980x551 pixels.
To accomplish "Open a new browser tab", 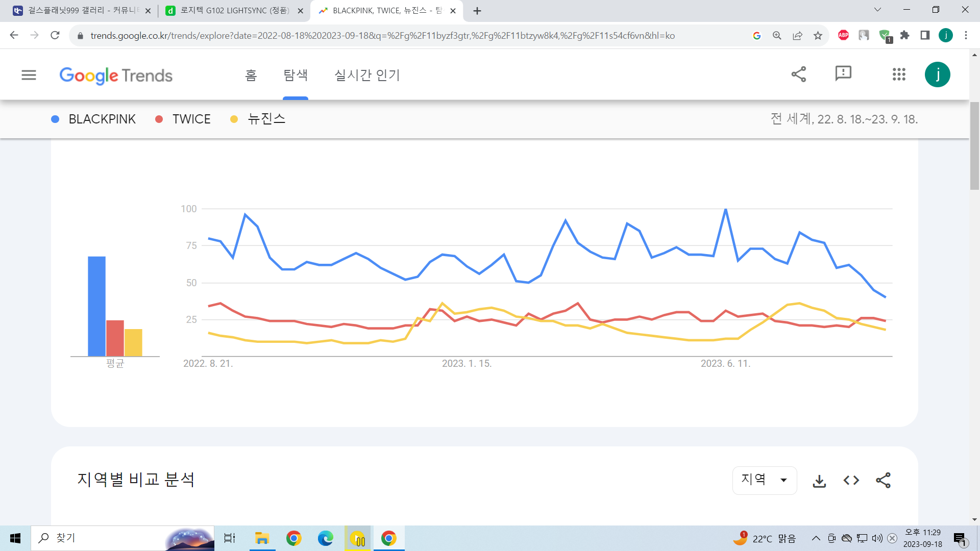I will 477,11.
